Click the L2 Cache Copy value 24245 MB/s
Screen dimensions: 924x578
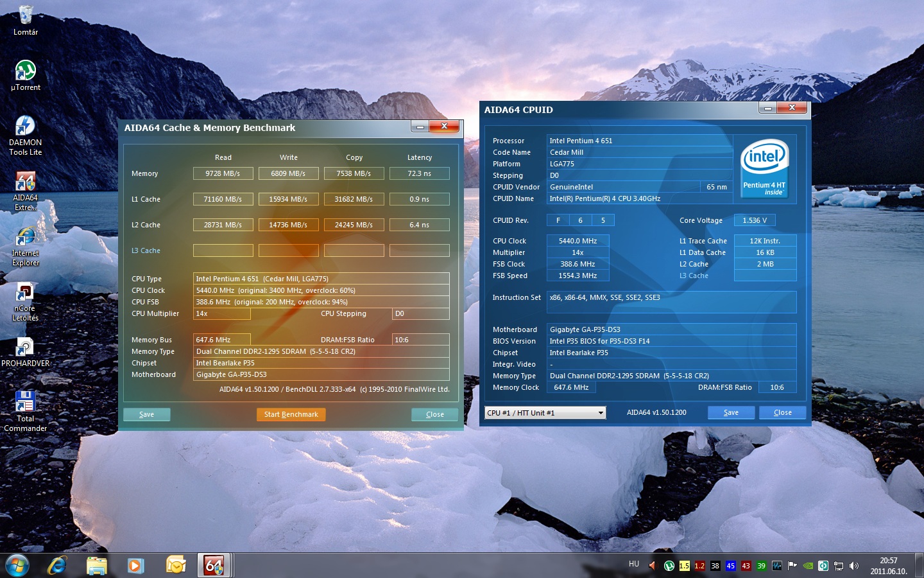tap(354, 225)
